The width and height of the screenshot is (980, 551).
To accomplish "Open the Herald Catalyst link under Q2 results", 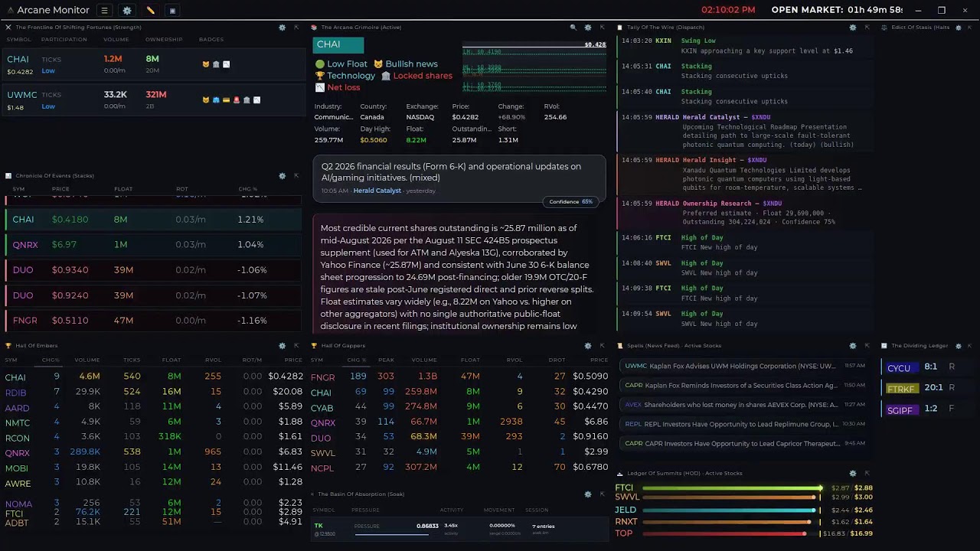I will tap(377, 191).
